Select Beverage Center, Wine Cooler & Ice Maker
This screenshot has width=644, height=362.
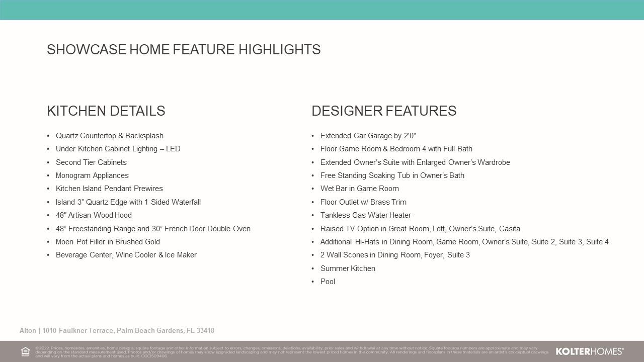coord(126,255)
